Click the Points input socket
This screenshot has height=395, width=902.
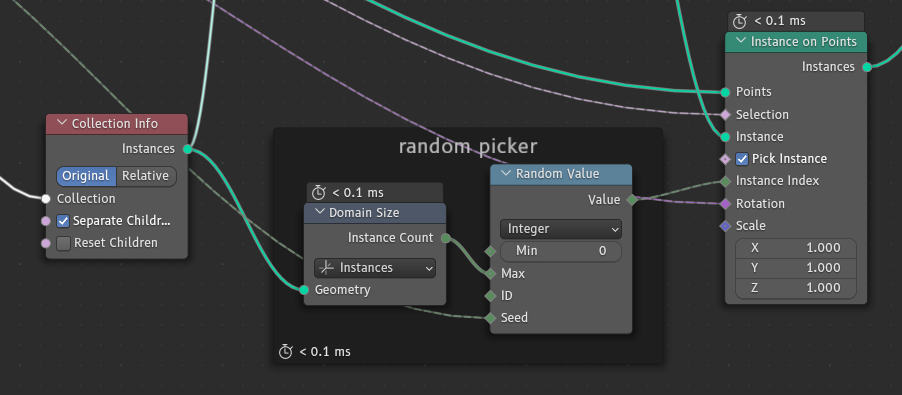(x=725, y=92)
